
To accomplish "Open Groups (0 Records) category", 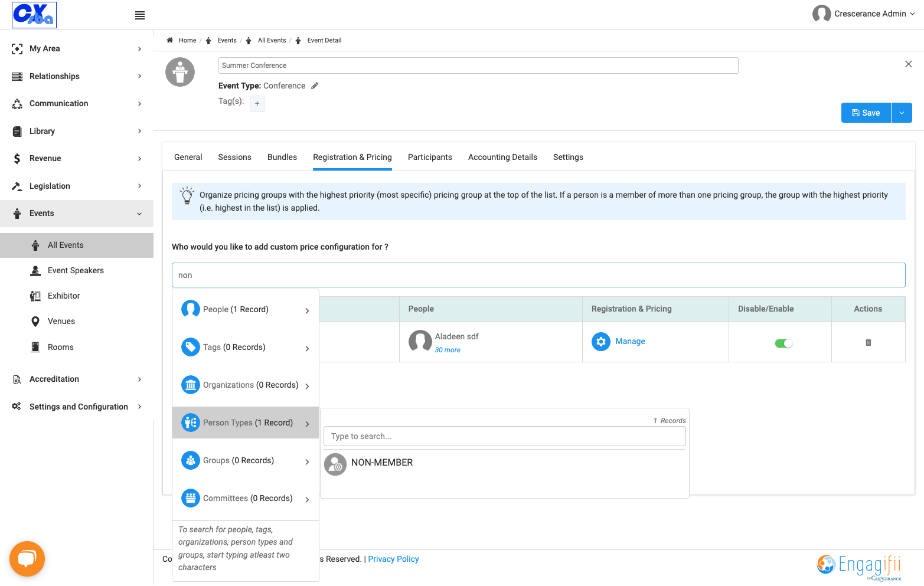I will (246, 461).
